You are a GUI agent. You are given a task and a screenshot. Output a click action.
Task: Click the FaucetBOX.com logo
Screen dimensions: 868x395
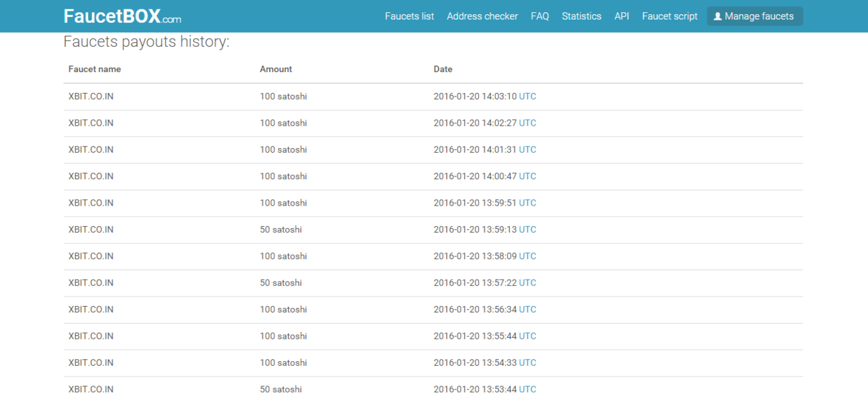tap(122, 16)
